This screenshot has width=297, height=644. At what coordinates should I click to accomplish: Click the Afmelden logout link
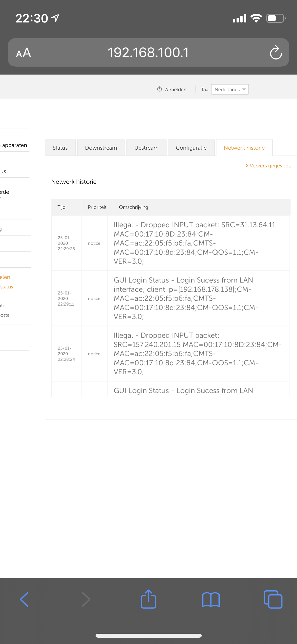tap(176, 89)
